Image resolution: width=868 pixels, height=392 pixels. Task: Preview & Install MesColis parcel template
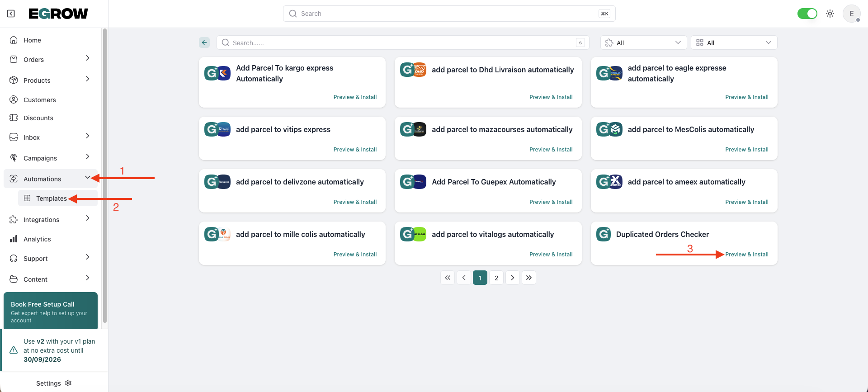coord(746,150)
